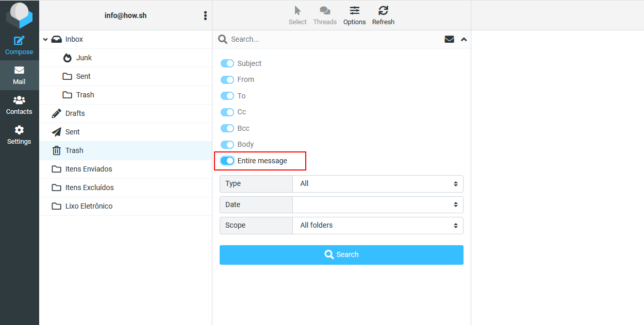Click the info@how.sh account name
This screenshot has width=644, height=325.
pyautogui.click(x=125, y=15)
